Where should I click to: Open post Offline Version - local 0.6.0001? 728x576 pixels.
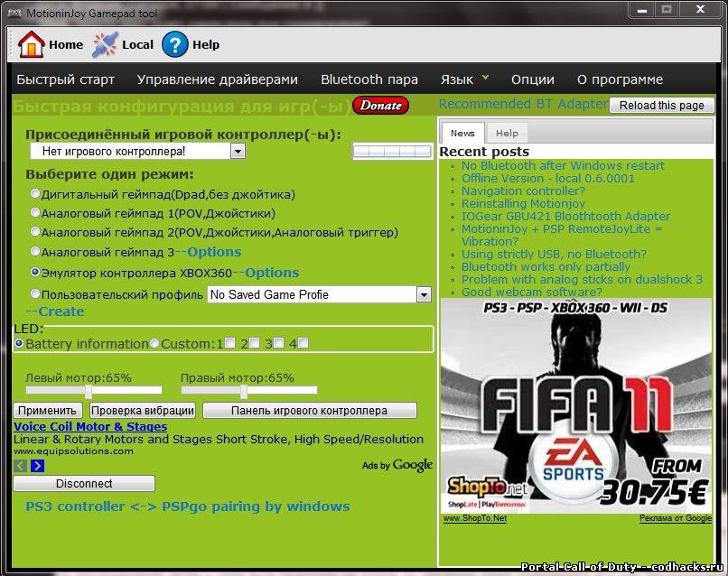point(548,178)
